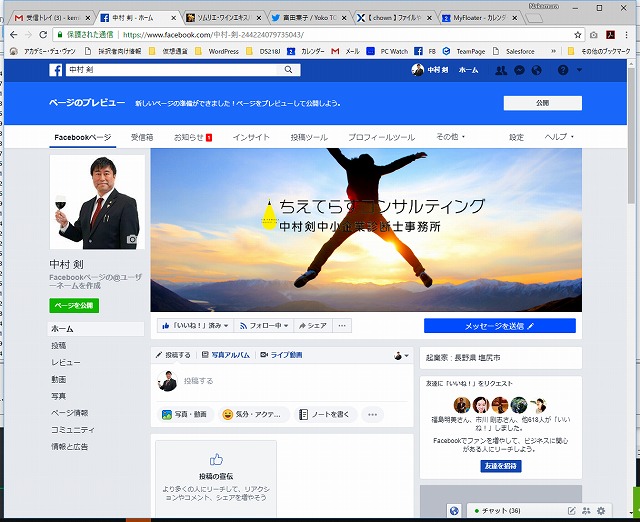Click 写真・動画 photo/video button
The width and height of the screenshot is (640, 522).
tap(185, 414)
